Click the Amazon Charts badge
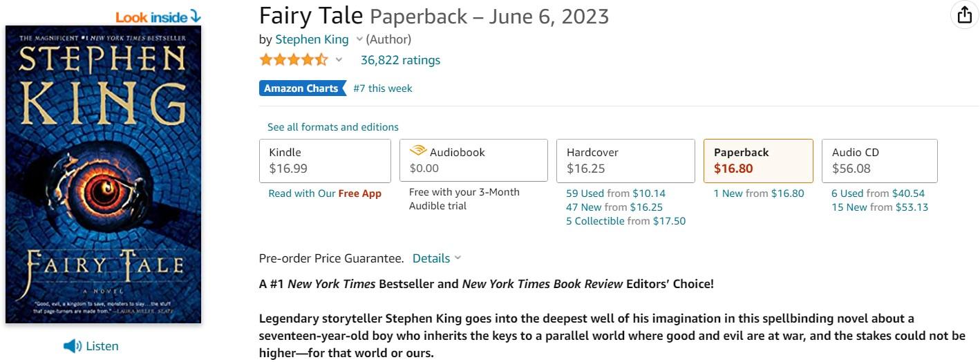The width and height of the screenshot is (980, 362). (302, 88)
